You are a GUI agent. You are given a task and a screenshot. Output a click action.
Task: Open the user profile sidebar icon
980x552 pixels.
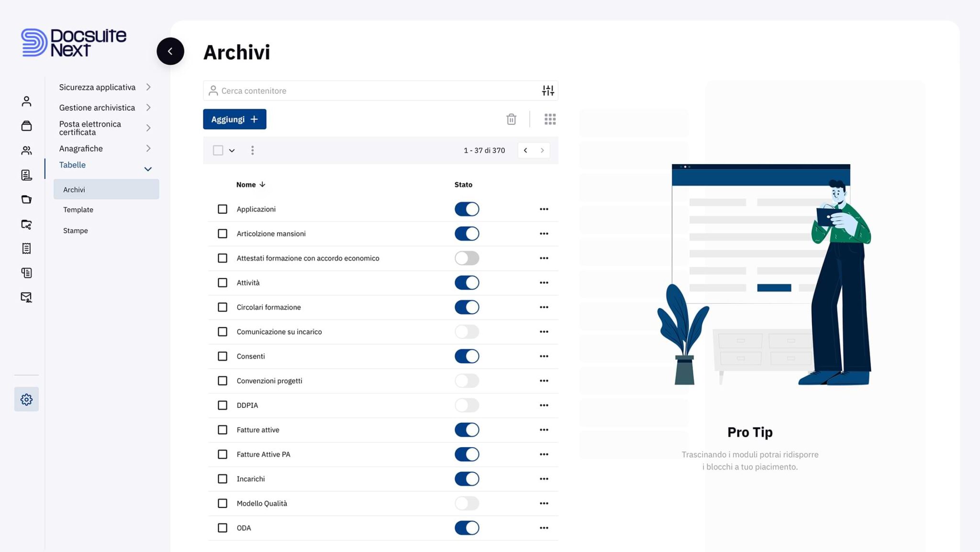[26, 101]
